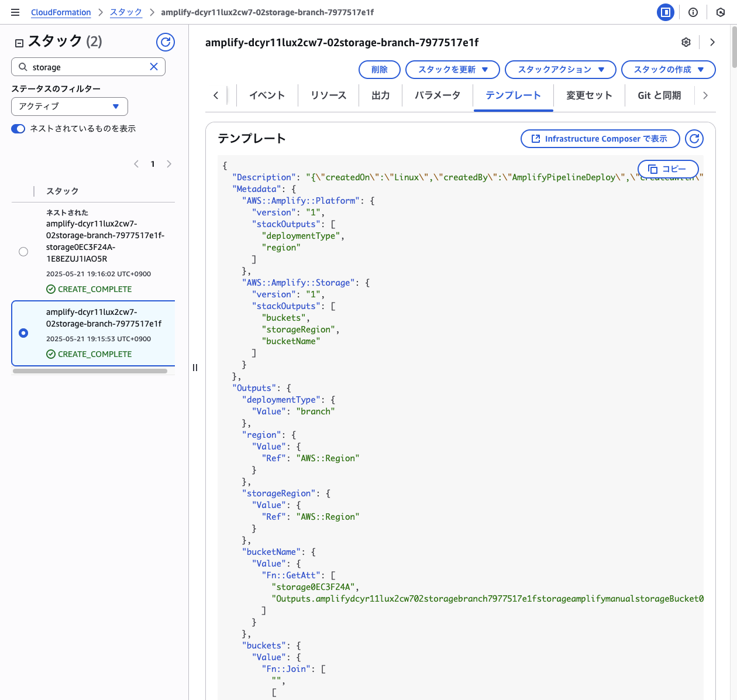Screen dimensions: 737x700
Task: Click the "Description" key in template
Action: point(264,177)
